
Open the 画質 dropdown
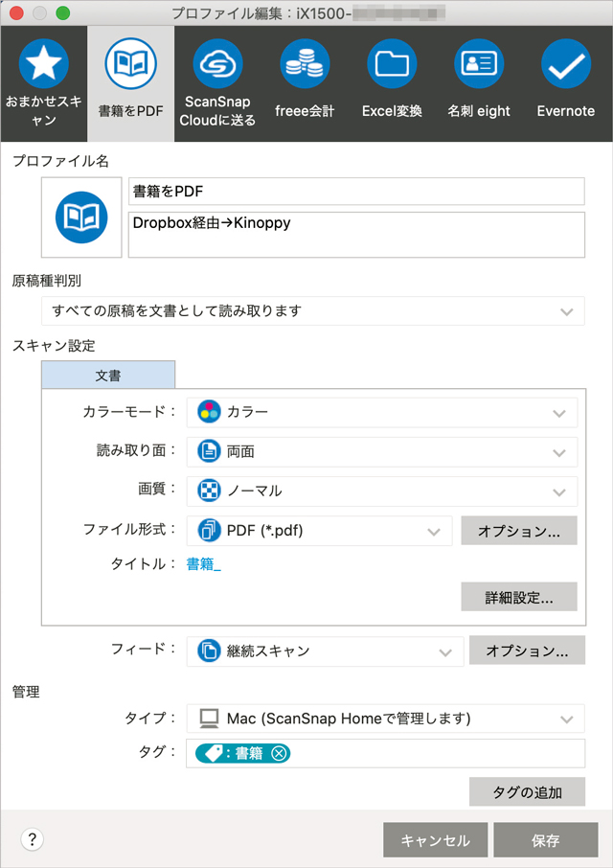pyautogui.click(x=382, y=491)
